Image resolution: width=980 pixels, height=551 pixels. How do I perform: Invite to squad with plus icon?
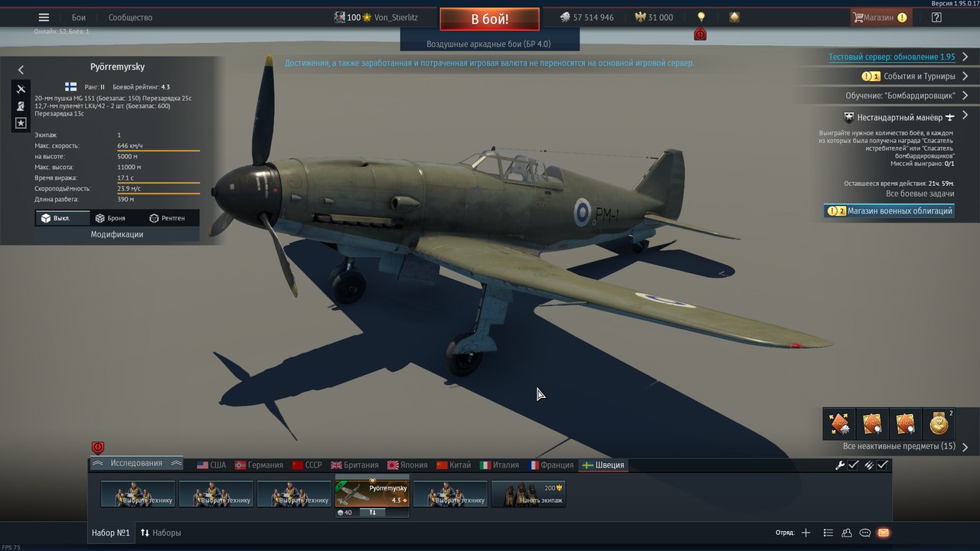(x=805, y=533)
